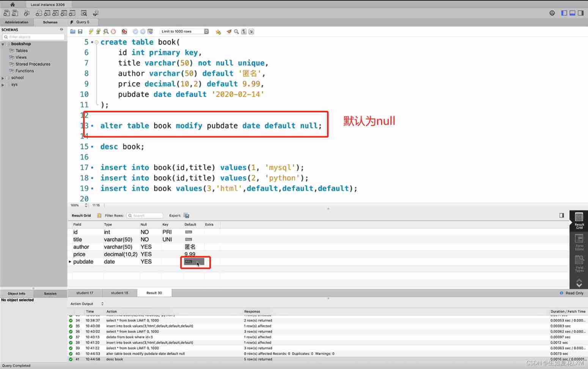Image resolution: width=588 pixels, height=369 pixels.
Task: Switch to Field Types view
Action: pyautogui.click(x=579, y=264)
